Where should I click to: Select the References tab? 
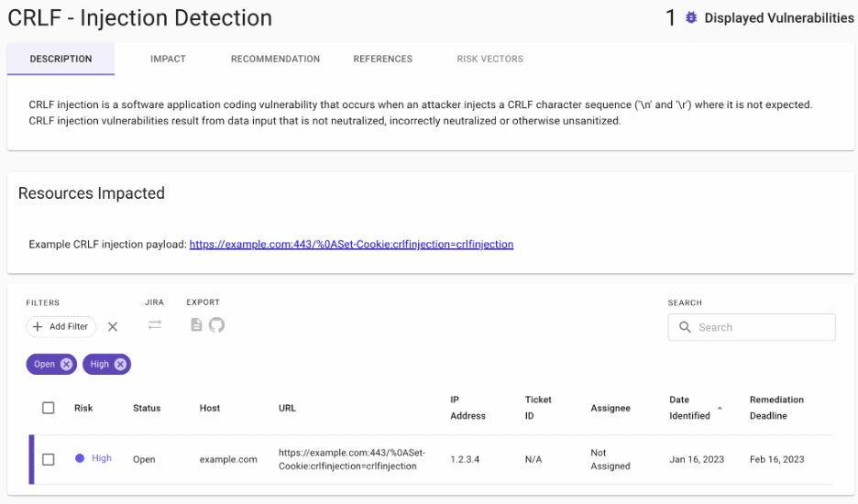tap(382, 59)
